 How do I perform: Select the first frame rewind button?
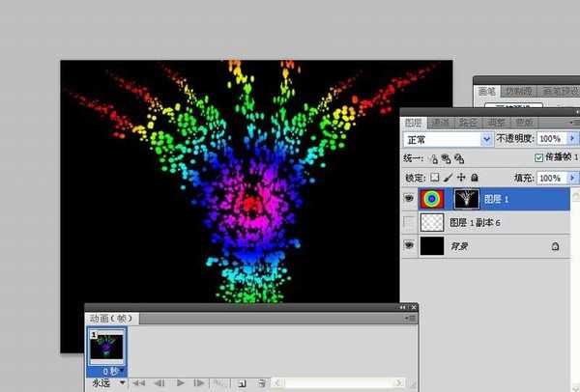tap(139, 383)
